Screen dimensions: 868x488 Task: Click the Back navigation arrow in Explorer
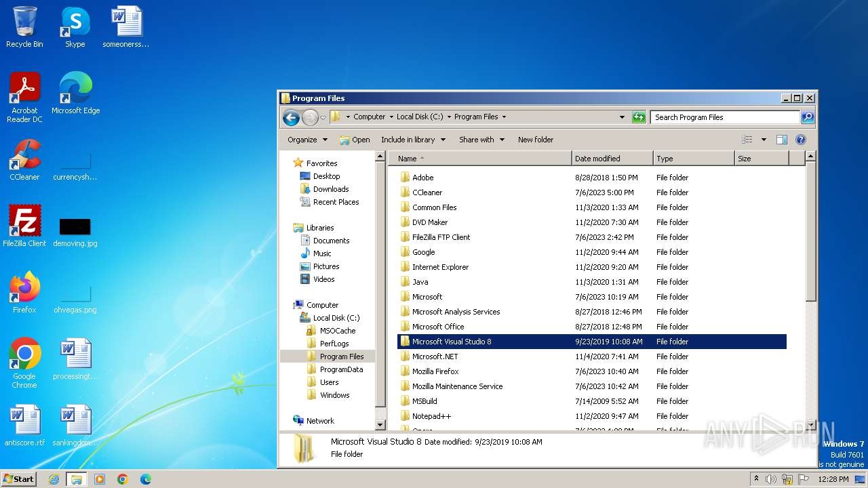point(291,117)
